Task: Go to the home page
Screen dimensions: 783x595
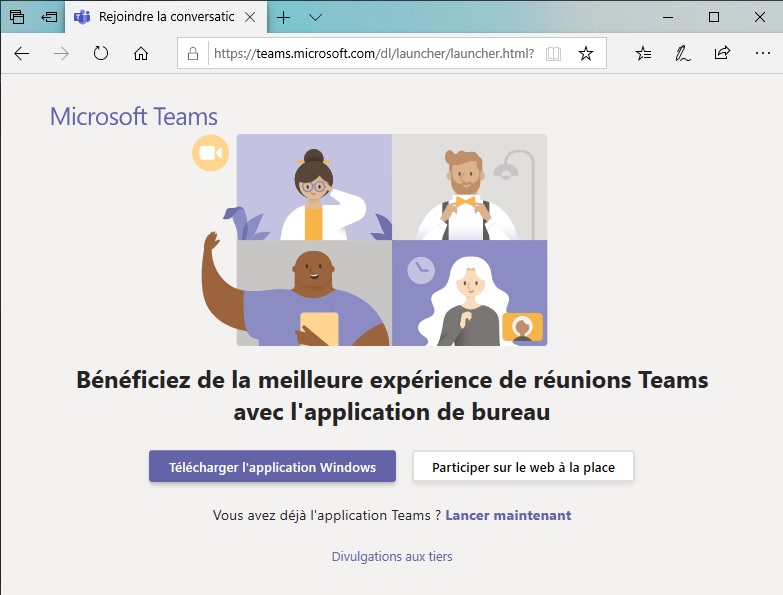Action: [x=141, y=53]
